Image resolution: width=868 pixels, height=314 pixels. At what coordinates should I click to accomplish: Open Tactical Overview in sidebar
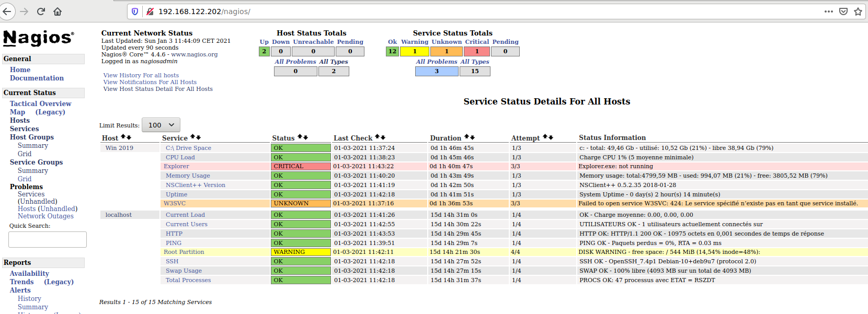tap(40, 103)
